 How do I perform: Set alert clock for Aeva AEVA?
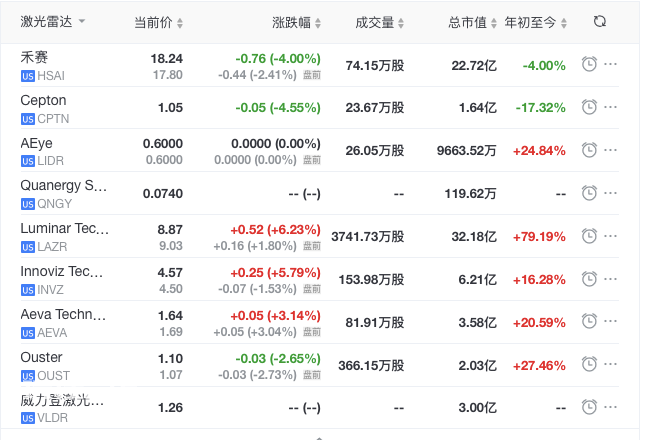point(589,321)
